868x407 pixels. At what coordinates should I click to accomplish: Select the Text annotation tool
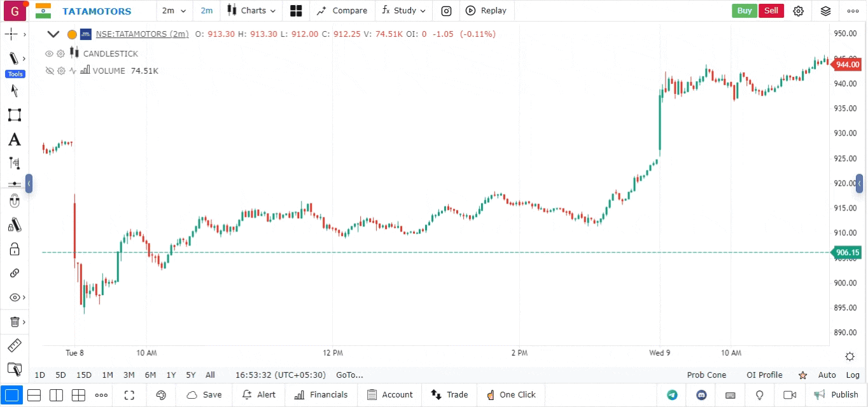[15, 139]
